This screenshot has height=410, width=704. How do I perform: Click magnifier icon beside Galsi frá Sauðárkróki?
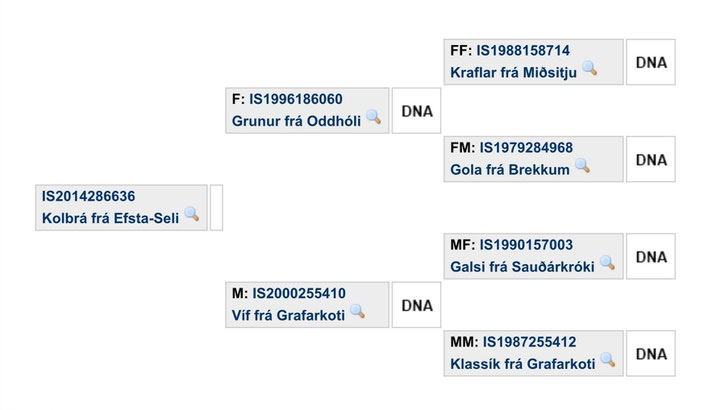coord(607,263)
